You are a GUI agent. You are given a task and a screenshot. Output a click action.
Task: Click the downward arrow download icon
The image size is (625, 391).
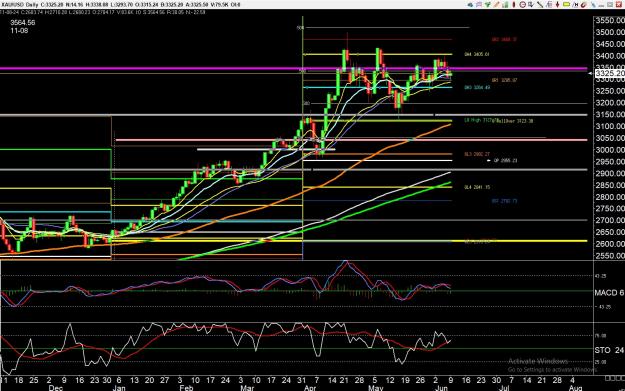pyautogui.click(x=531, y=4)
